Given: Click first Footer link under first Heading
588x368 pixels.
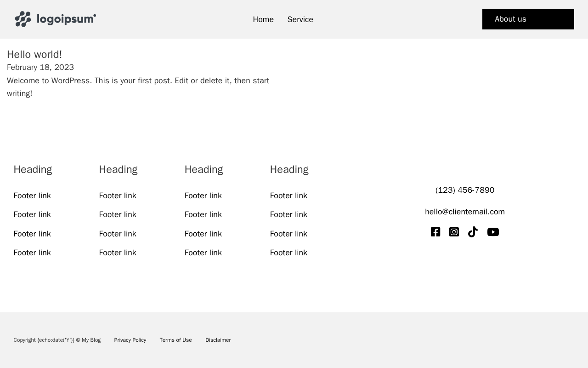Looking at the screenshot, I should tap(32, 195).
